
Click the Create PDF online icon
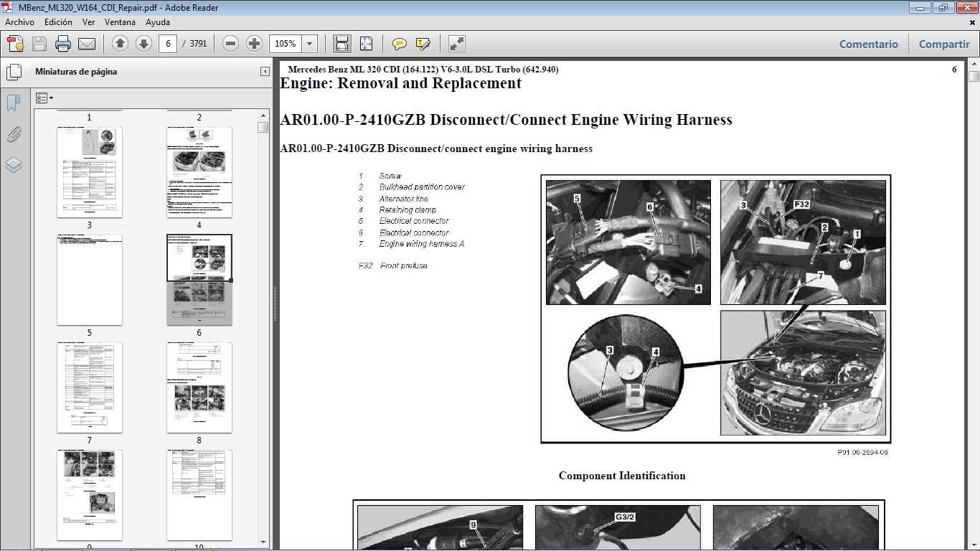(16, 44)
